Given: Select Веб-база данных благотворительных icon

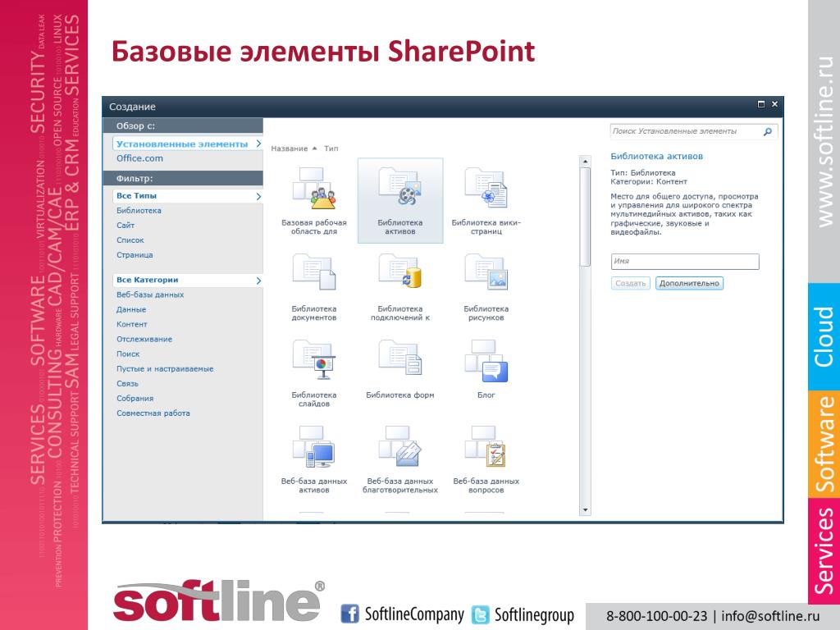Looking at the screenshot, I should click(x=399, y=446).
